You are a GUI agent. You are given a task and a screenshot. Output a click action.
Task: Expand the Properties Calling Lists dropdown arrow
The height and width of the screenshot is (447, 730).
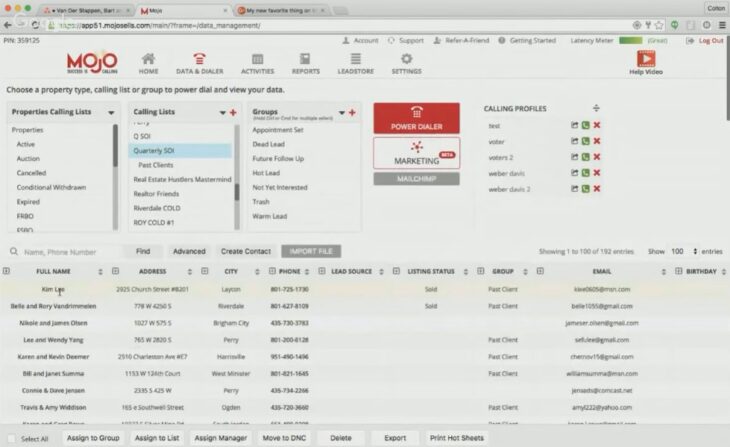pos(111,112)
